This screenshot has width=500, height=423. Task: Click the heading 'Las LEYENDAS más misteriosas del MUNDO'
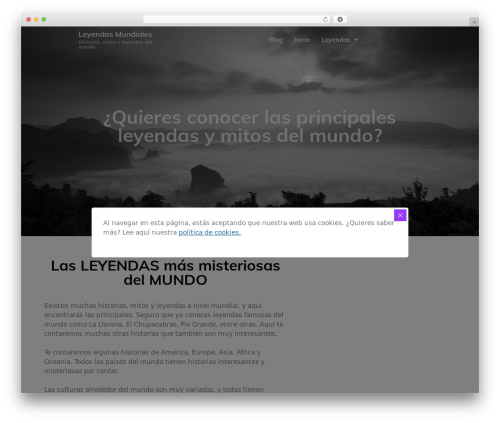(165, 273)
